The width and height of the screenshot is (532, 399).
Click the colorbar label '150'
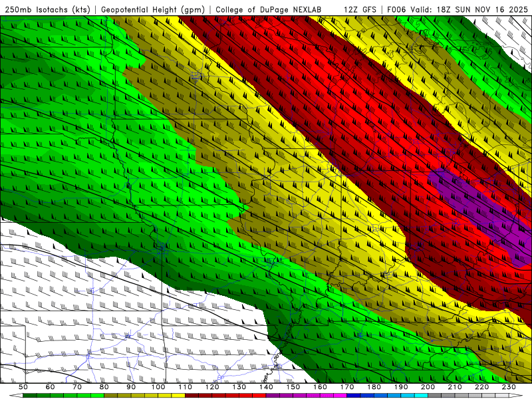click(x=293, y=387)
